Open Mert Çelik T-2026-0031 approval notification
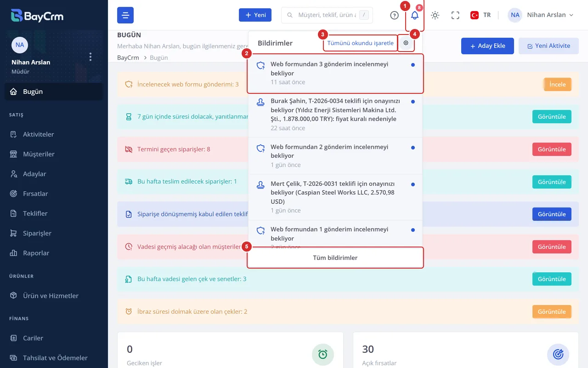This screenshot has height=368, width=588. point(335,197)
